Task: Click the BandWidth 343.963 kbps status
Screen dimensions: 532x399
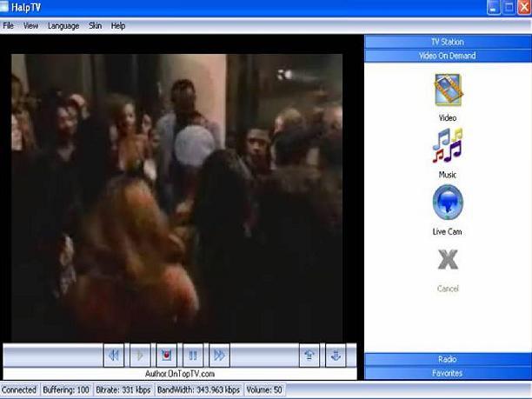Action: pyautogui.click(x=198, y=389)
